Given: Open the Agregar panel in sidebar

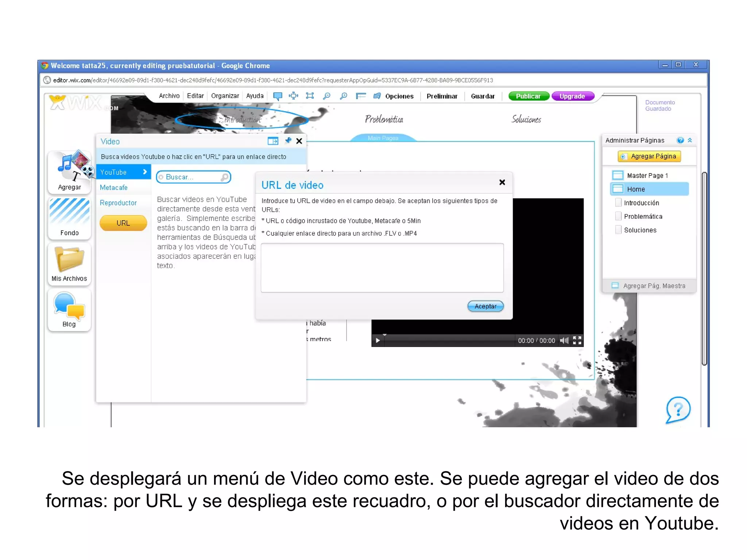Looking at the screenshot, I should tap(69, 172).
